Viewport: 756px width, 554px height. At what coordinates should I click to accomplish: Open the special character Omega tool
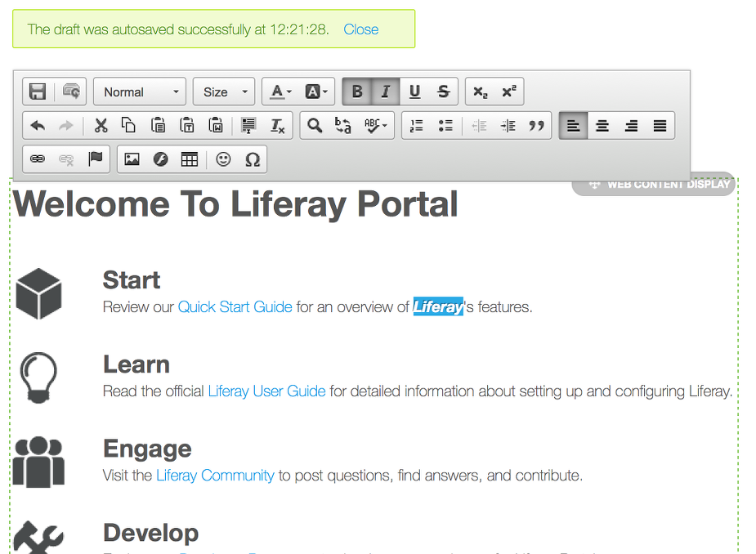(x=253, y=159)
